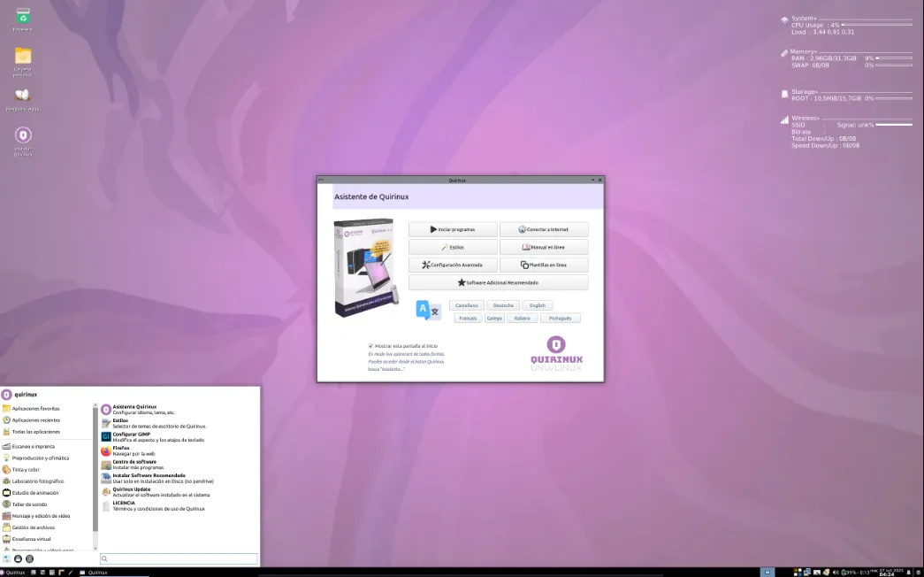The width and height of the screenshot is (924, 577).
Task: Switch the wizard language to English
Action: [x=537, y=304]
